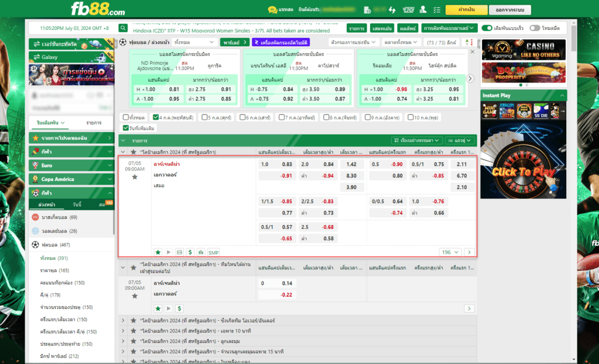Click the balance refresh arrows icon
Screen dimensions: 599x364
(x=393, y=10)
